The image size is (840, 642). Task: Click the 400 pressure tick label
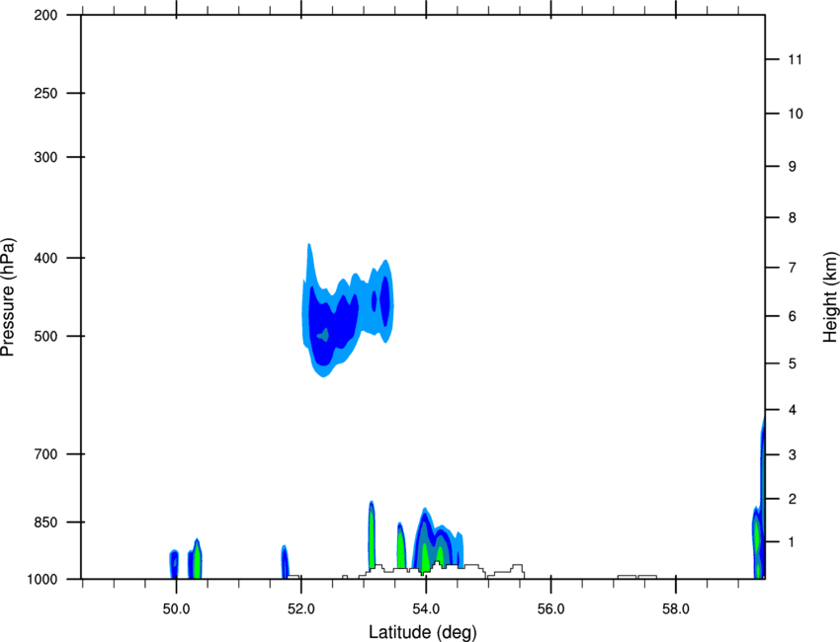pyautogui.click(x=45, y=258)
